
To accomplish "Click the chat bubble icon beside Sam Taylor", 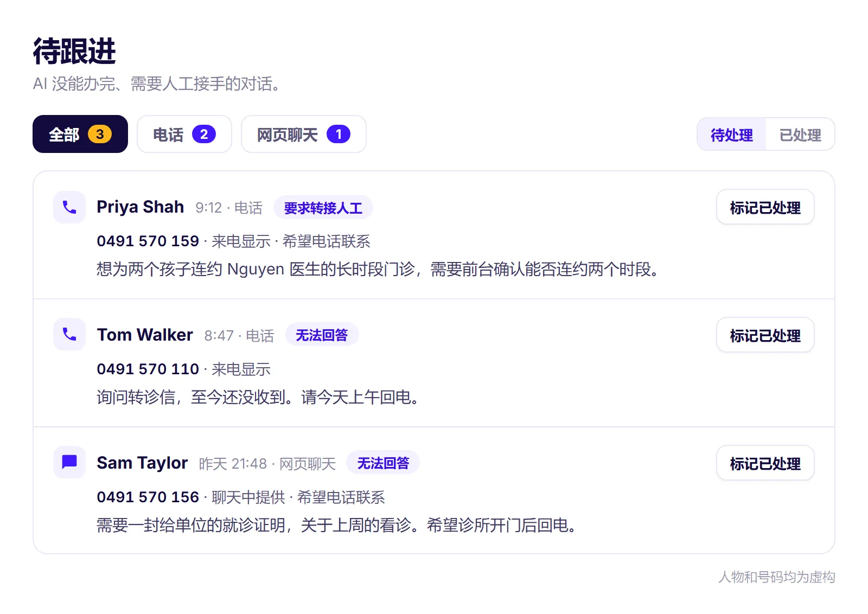I will coord(69,462).
